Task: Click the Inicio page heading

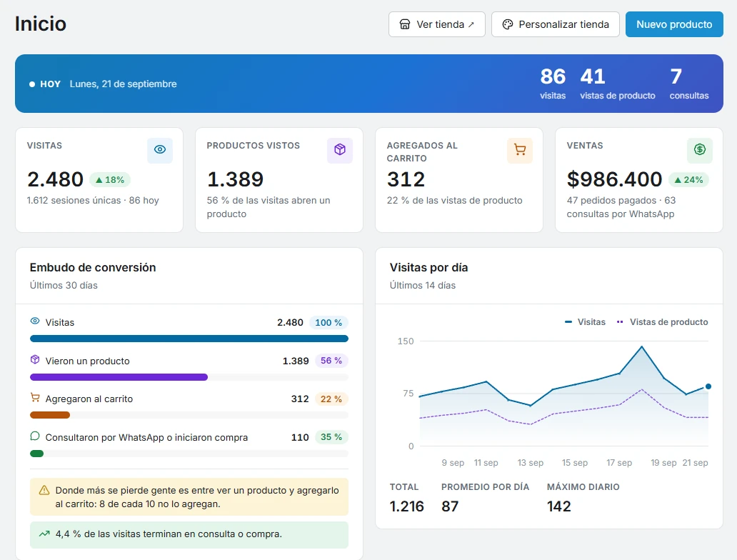Action: 41,24
